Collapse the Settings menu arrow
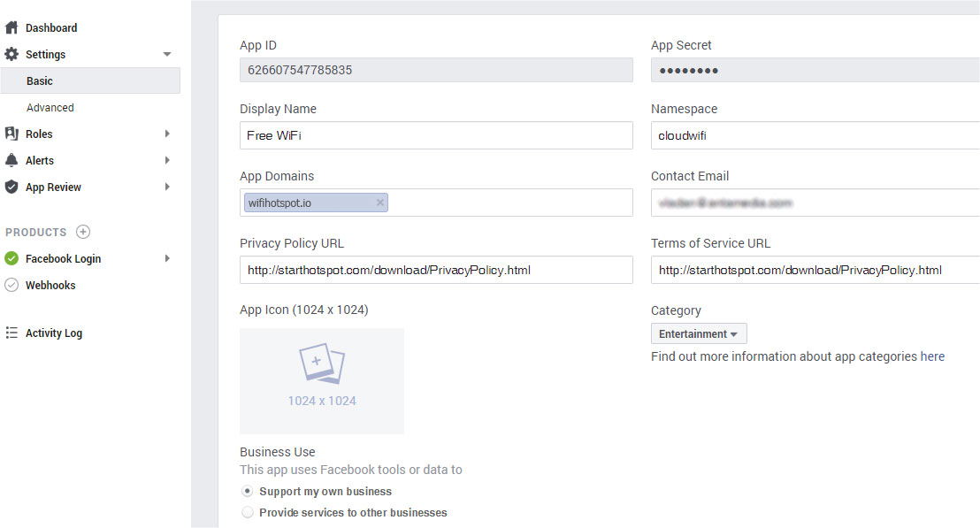 click(x=167, y=54)
